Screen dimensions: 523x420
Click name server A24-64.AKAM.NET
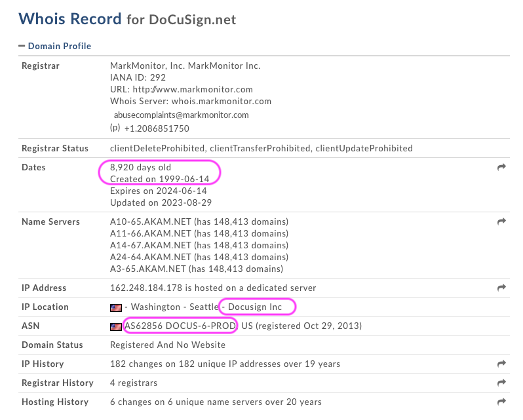151,257
